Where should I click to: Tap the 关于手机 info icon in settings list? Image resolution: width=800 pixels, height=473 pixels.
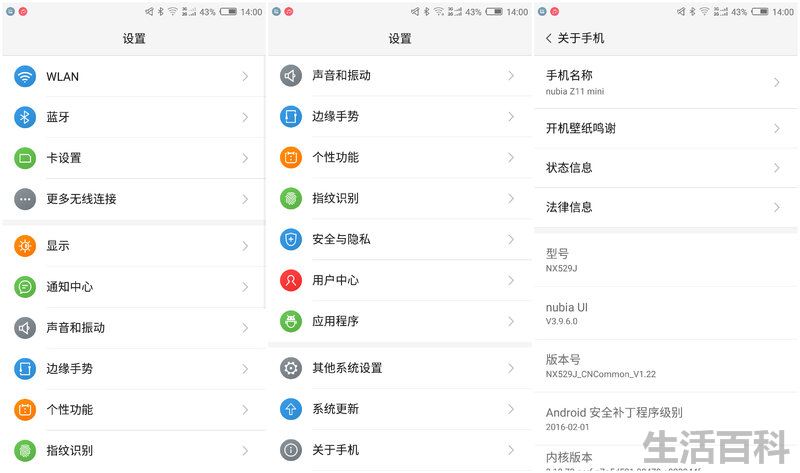[291, 450]
